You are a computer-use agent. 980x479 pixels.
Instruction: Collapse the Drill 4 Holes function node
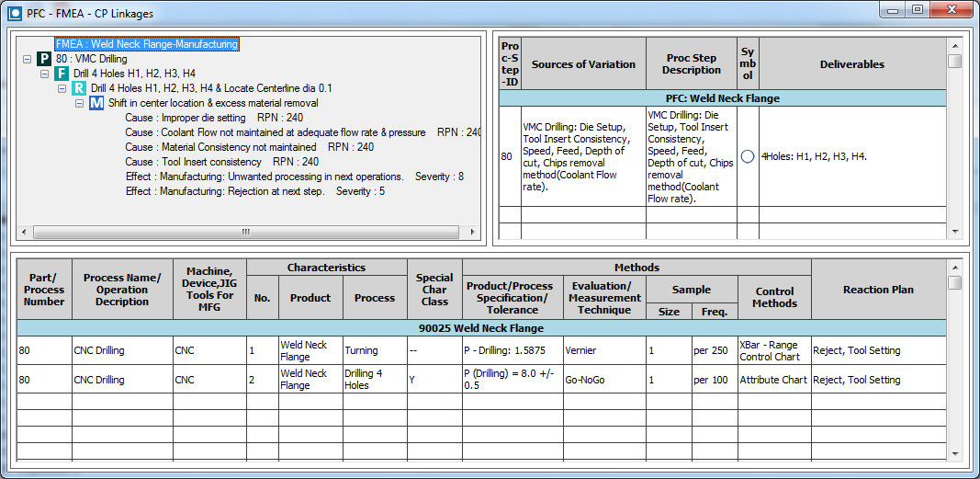tap(45, 74)
